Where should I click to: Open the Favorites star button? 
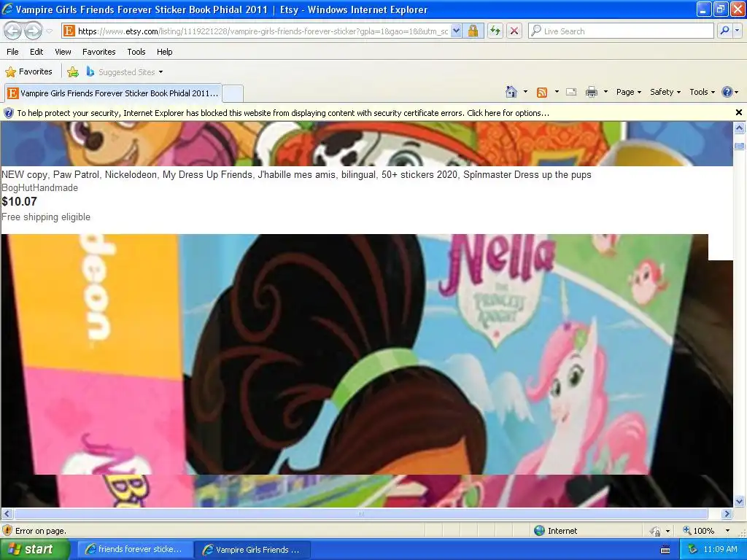point(28,72)
